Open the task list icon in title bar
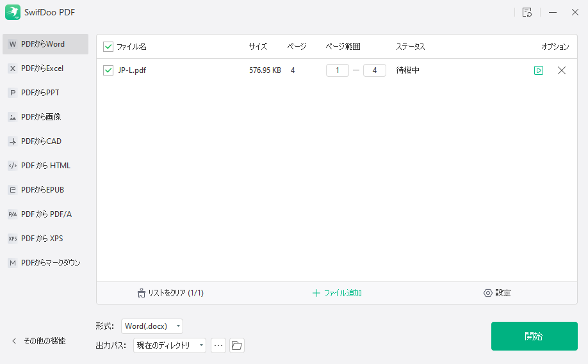Image resolution: width=588 pixels, height=364 pixels. [527, 12]
